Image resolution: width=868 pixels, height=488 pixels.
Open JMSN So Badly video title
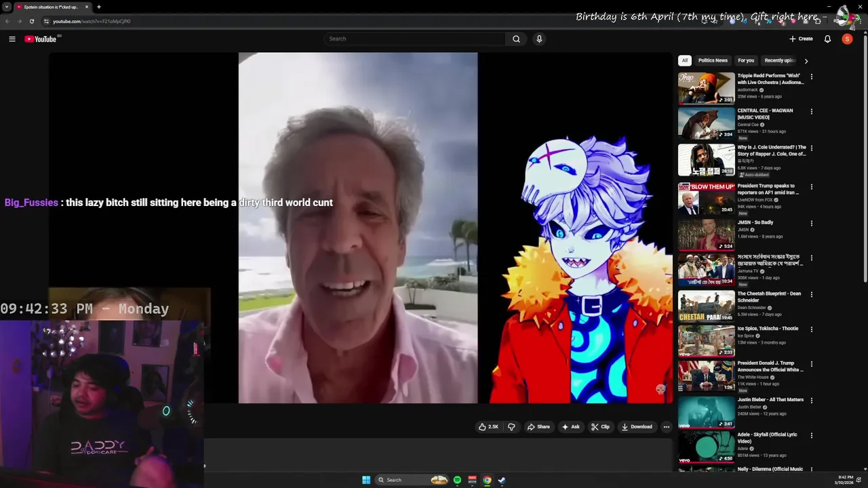[755, 222]
